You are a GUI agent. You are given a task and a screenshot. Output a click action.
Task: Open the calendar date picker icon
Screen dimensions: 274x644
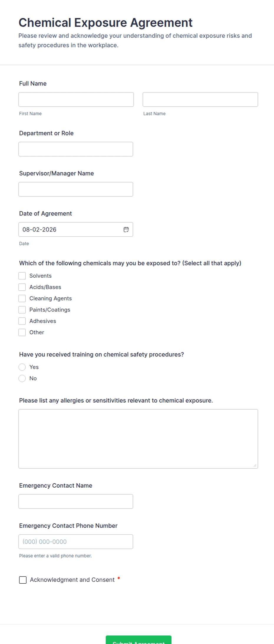(x=126, y=229)
